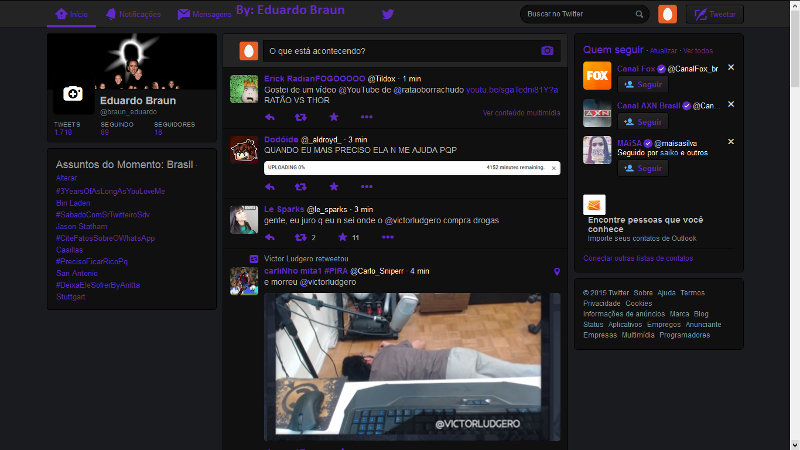Click Conectar outras listas de contatos
Screen dimensions: 800x450
pyautogui.click(x=638, y=258)
